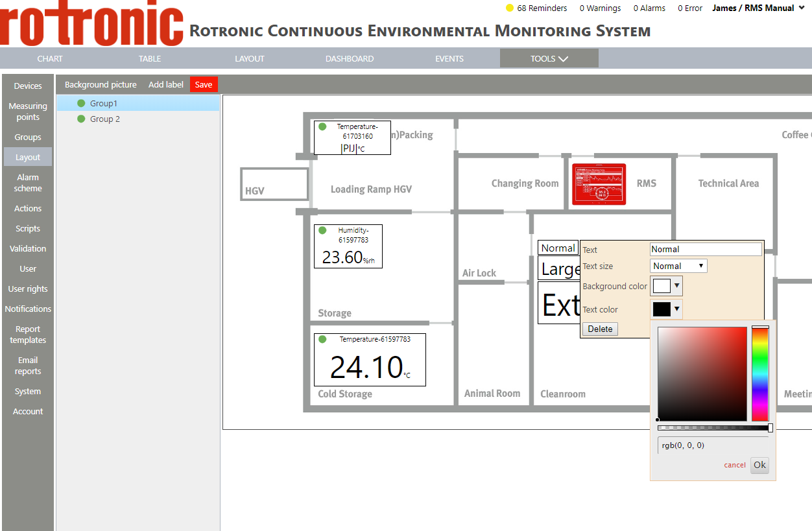
Task: Switch to the EVENTS tab
Action: [x=449, y=58]
